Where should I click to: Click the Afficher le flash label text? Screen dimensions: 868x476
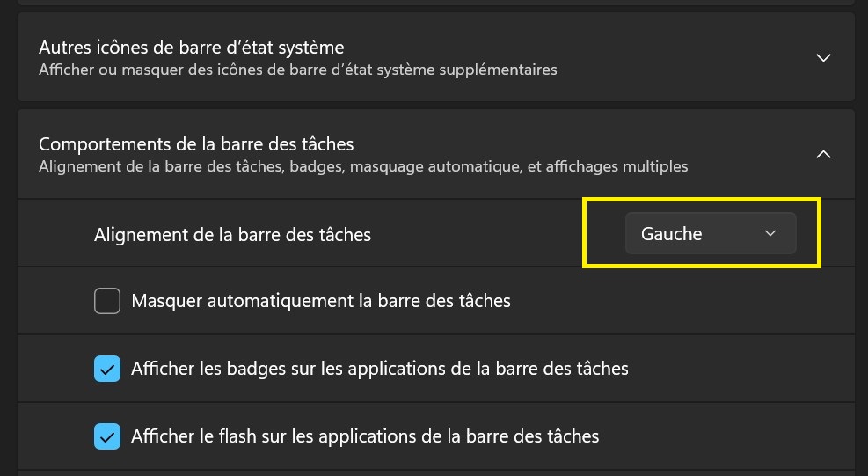[364, 436]
